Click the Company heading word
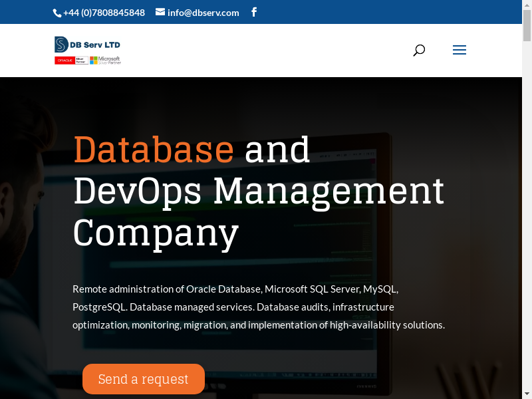 (x=156, y=233)
